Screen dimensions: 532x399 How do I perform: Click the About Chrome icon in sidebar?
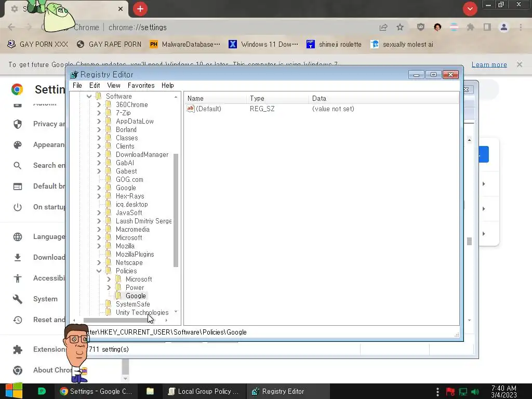pos(18,370)
